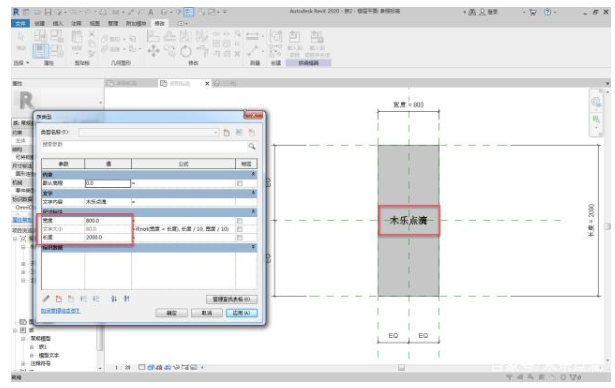Toggle the lock checkbox for 宽度 row
The image size is (615, 388).
(x=240, y=221)
